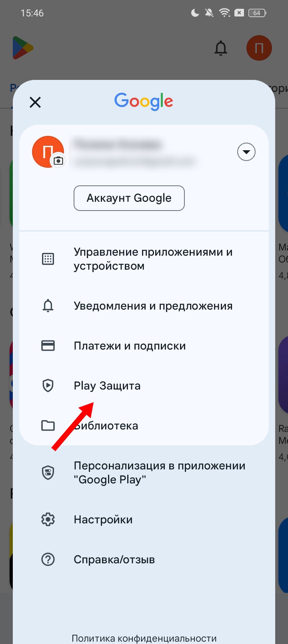The image size is (288, 644).
Task: Open Управление приложениями и устройством
Action: pyautogui.click(x=144, y=259)
